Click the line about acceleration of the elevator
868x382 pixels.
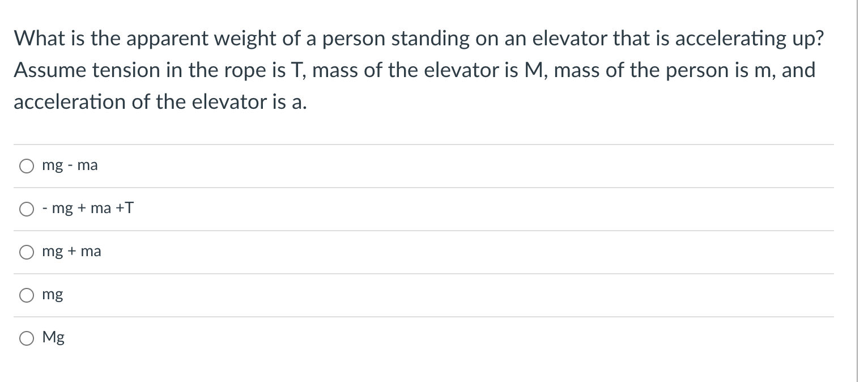(160, 102)
